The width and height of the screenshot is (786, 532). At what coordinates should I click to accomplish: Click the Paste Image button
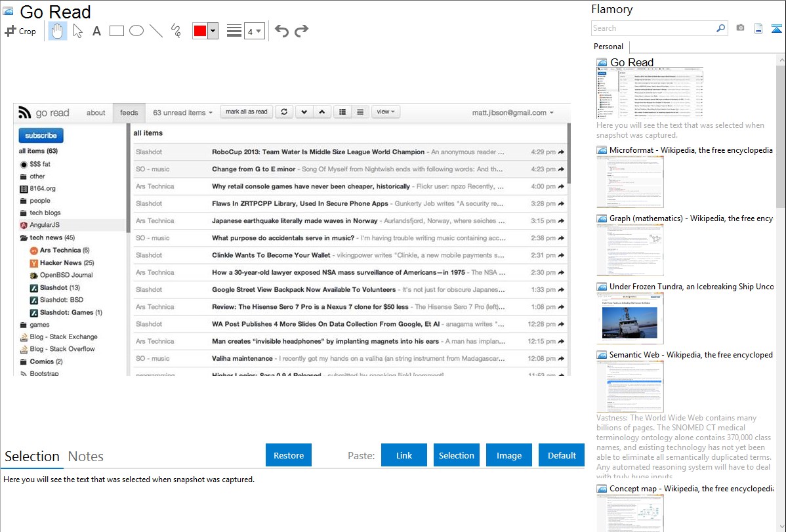coord(508,455)
